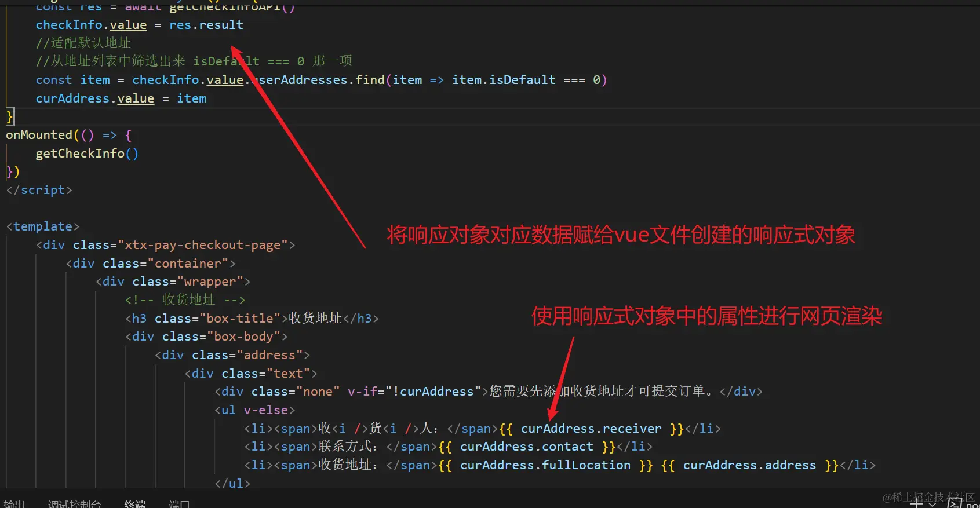
Task: Click the 'curAddress.contact' expression
Action: click(x=526, y=447)
